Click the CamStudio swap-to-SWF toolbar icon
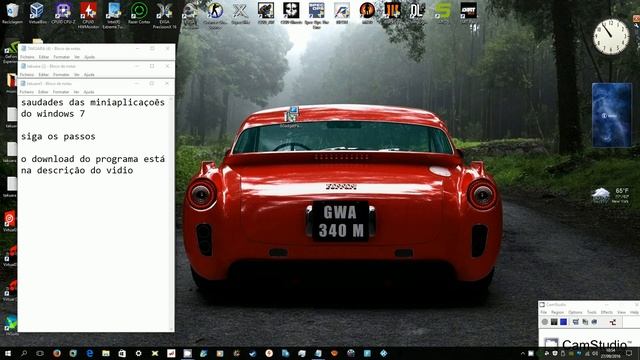The height and width of the screenshot is (360, 640). click(x=613, y=322)
